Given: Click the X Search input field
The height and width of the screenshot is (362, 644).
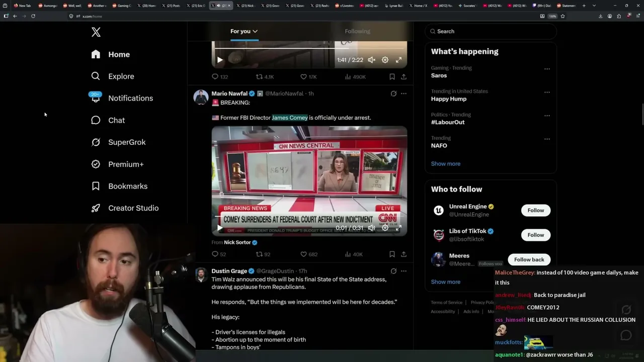Looking at the screenshot, I should pos(491,31).
